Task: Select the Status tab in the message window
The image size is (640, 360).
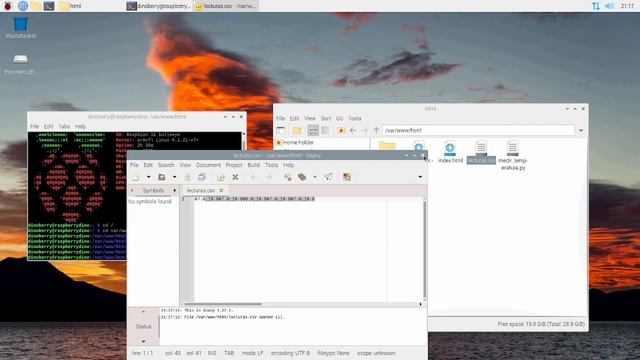Action: click(143, 327)
